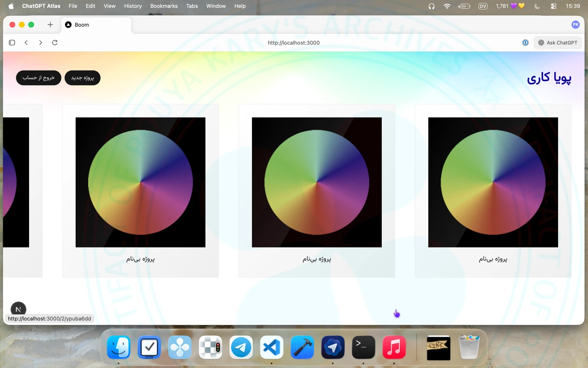Screen dimensions: 588x368
Task: Go back using the back arrow
Action: (26, 42)
